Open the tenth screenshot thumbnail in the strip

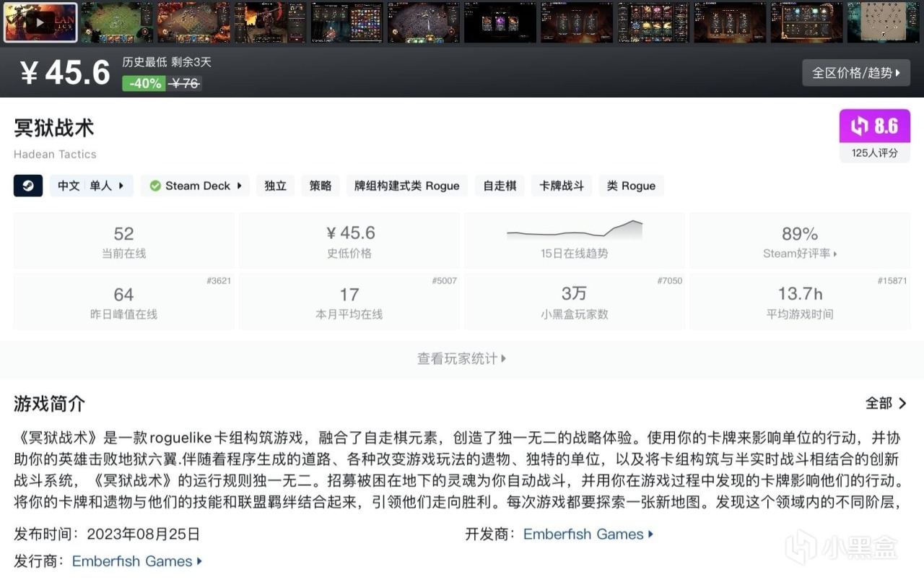[x=730, y=22]
